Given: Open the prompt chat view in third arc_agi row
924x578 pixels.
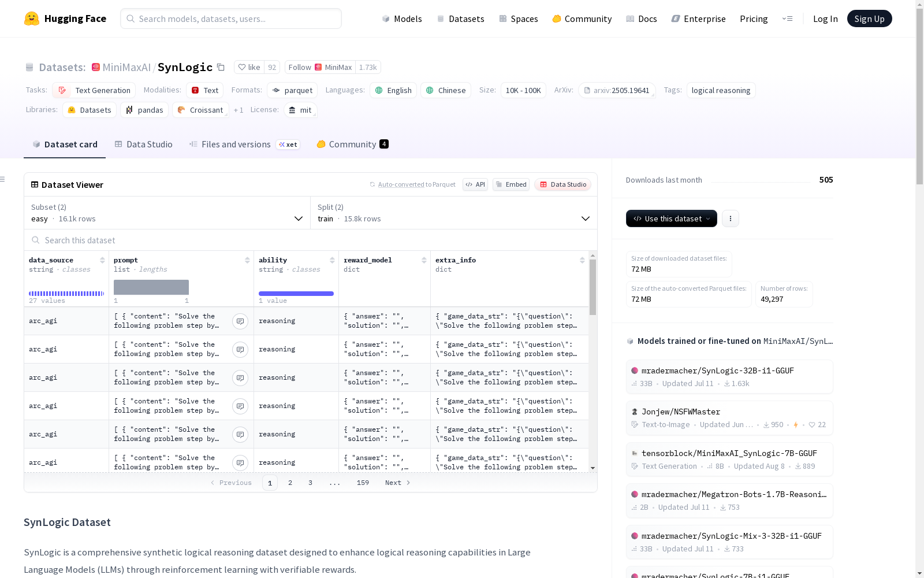Looking at the screenshot, I should pos(240,378).
